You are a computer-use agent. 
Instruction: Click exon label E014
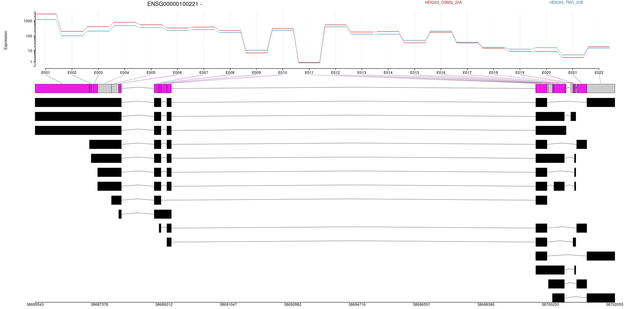tap(388, 73)
